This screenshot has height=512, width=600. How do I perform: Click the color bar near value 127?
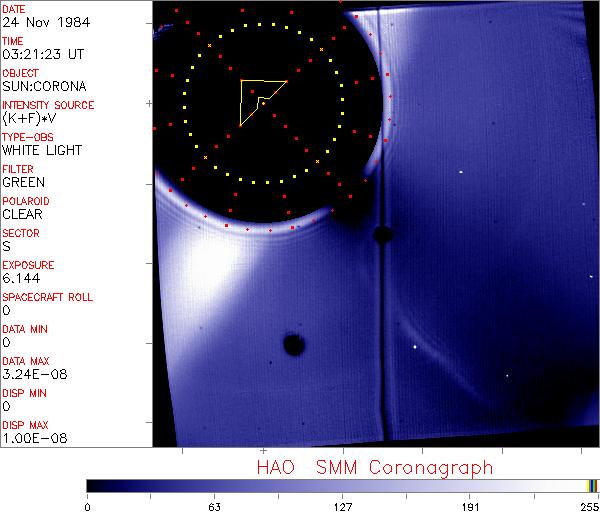click(x=342, y=485)
